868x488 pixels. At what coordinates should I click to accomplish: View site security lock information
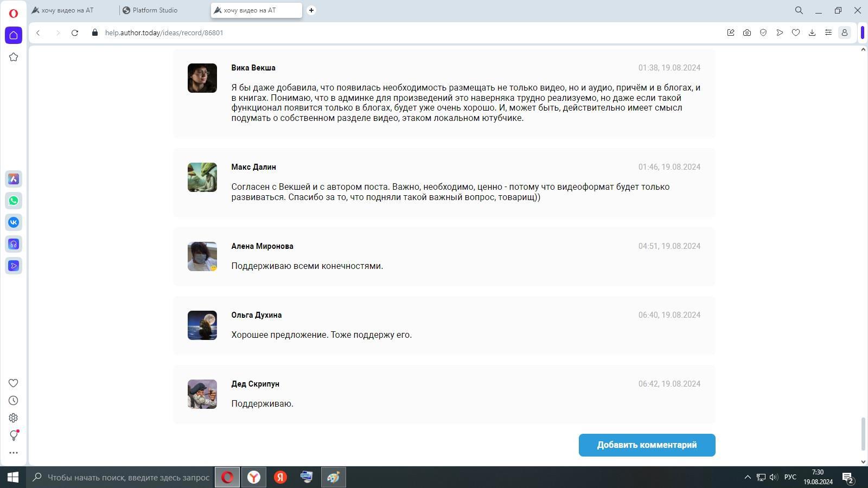(x=95, y=33)
